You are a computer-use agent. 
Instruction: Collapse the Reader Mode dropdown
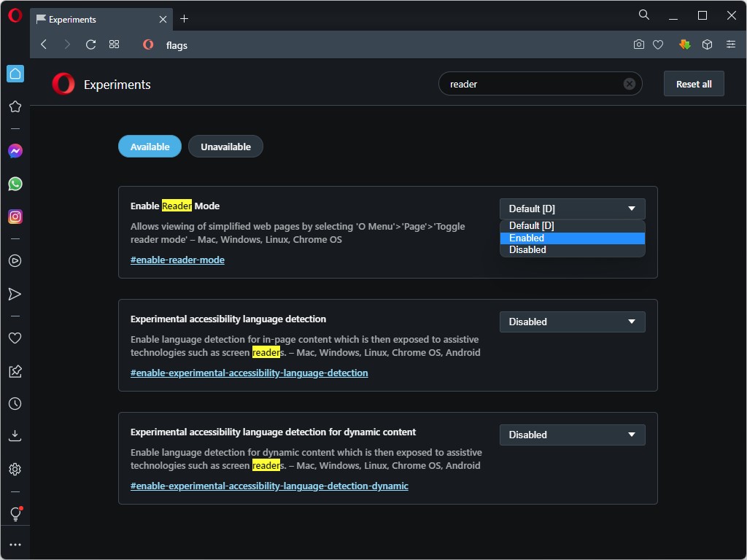[572, 209]
